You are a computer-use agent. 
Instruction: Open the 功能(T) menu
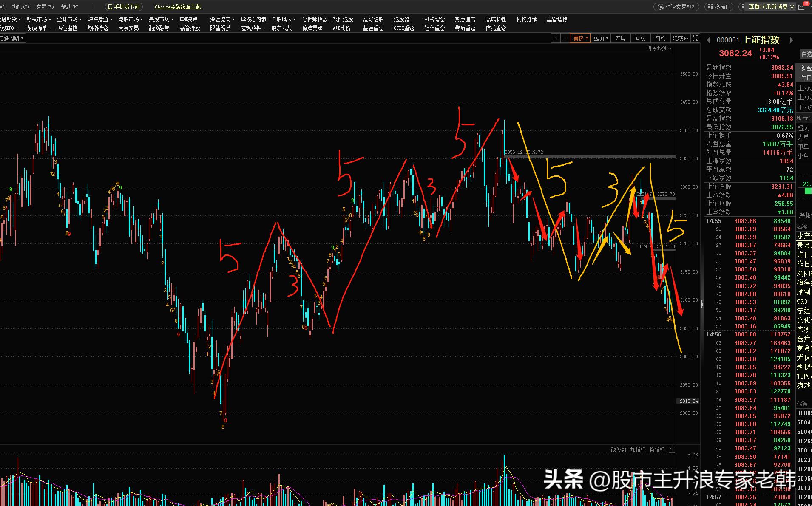coord(20,7)
